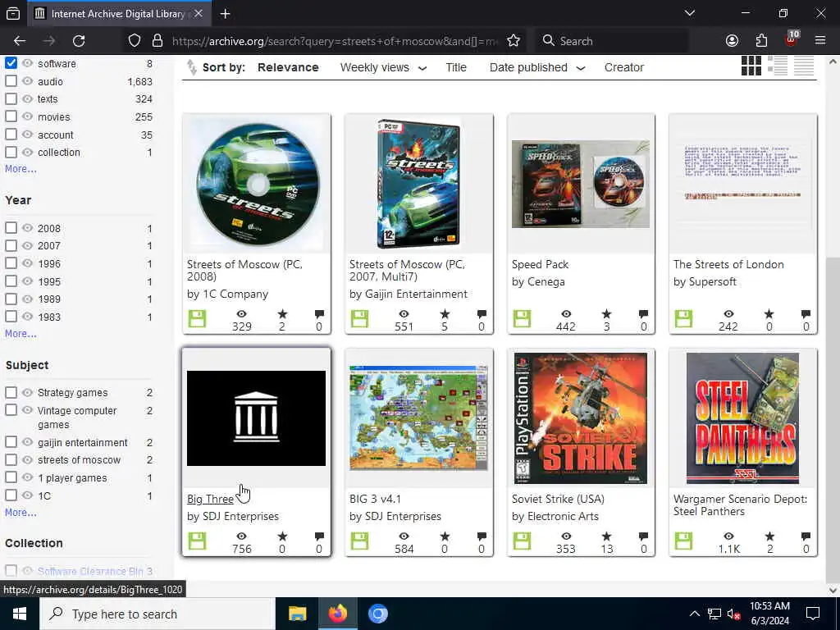840x630 pixels.
Task: Click the muted volume tray icon
Action: (x=733, y=614)
